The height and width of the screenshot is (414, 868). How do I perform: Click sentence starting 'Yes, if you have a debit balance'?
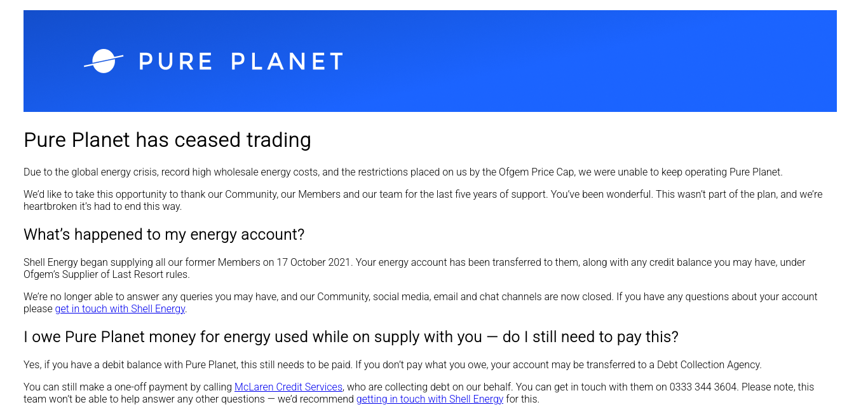click(x=393, y=365)
